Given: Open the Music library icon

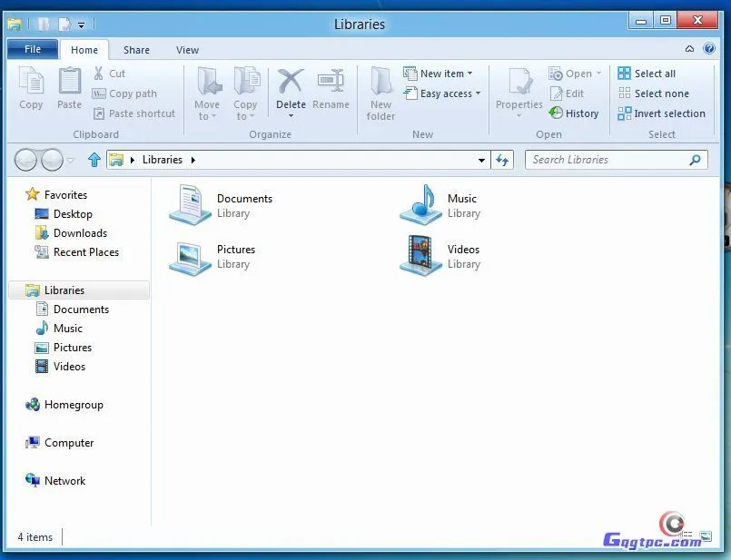Looking at the screenshot, I should point(420,205).
